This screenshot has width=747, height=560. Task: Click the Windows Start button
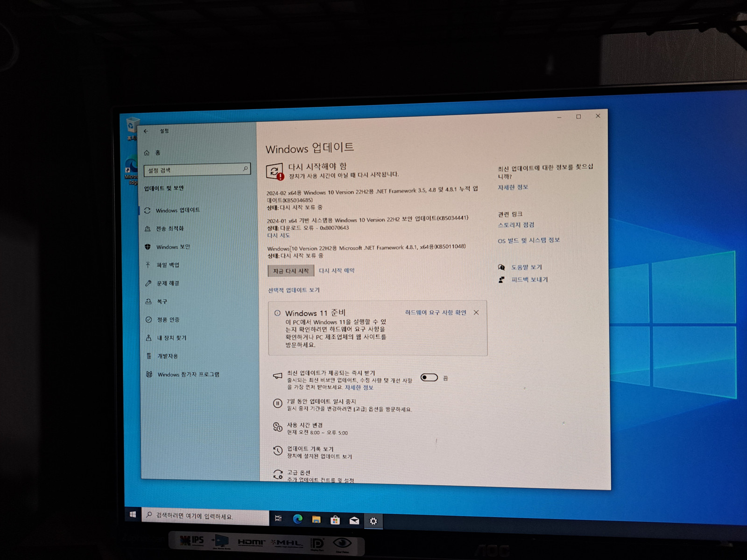(133, 514)
